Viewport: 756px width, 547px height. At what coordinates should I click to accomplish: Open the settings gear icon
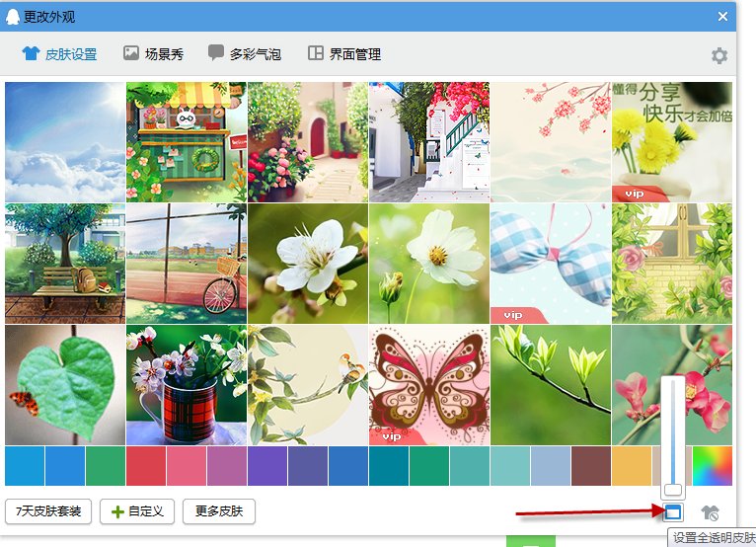pyautogui.click(x=719, y=55)
